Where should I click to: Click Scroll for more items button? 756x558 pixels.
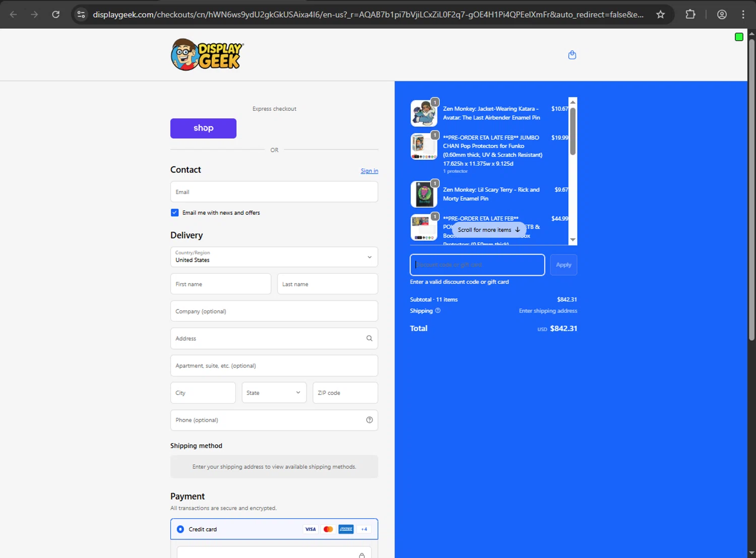click(488, 229)
